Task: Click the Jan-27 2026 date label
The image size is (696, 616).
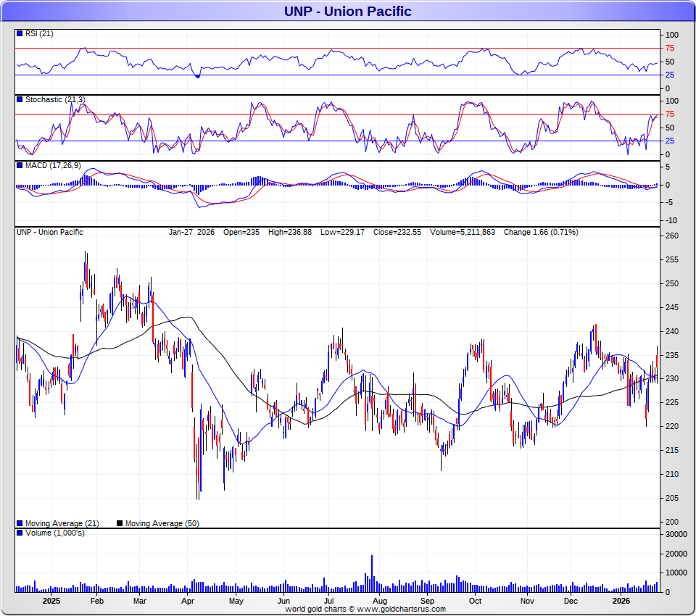Action: (x=191, y=232)
